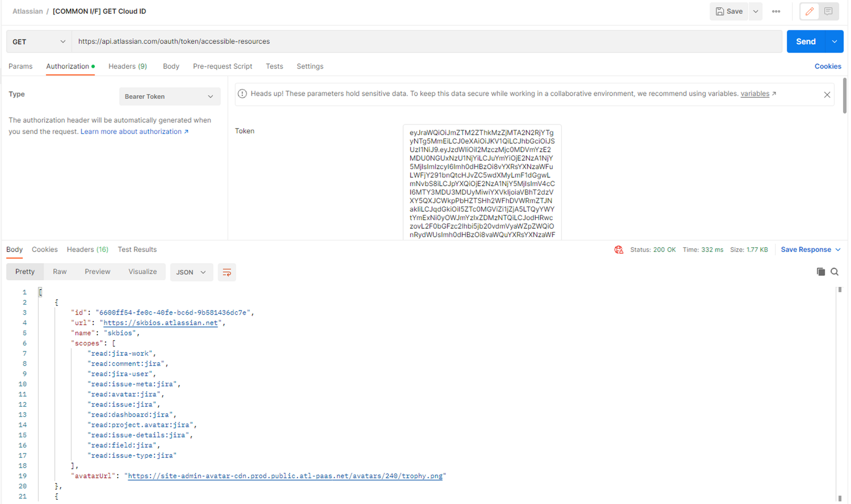851x504 pixels.
Task: Expand Save options arrow next to Save
Action: point(755,11)
